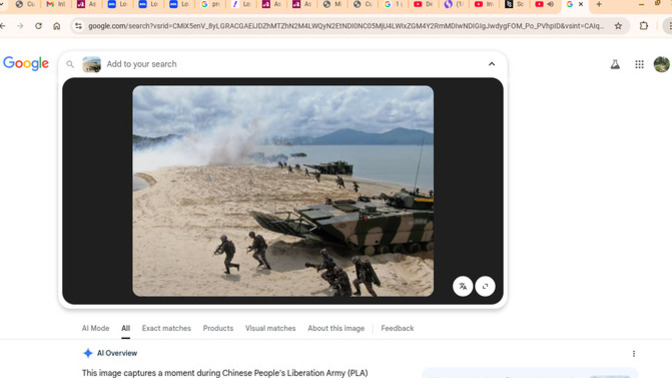Switch to the 'Sc' tab
672x378 pixels.
[x=514, y=4]
